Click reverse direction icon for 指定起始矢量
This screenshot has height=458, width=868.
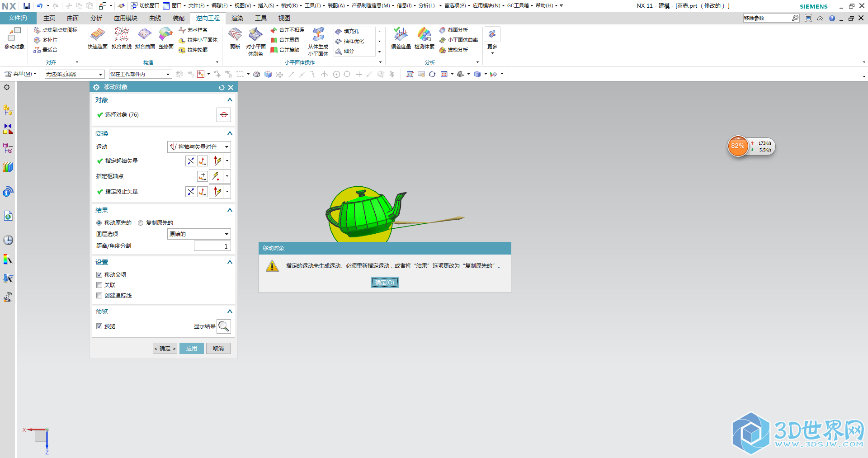191,161
